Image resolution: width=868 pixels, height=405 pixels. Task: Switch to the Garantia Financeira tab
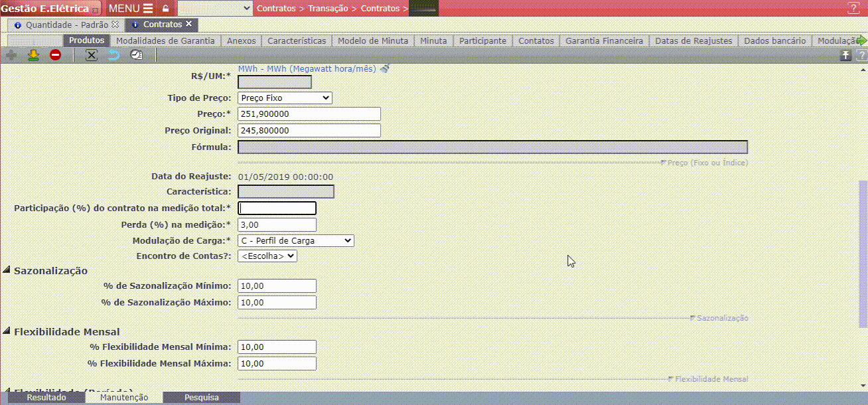tap(604, 40)
